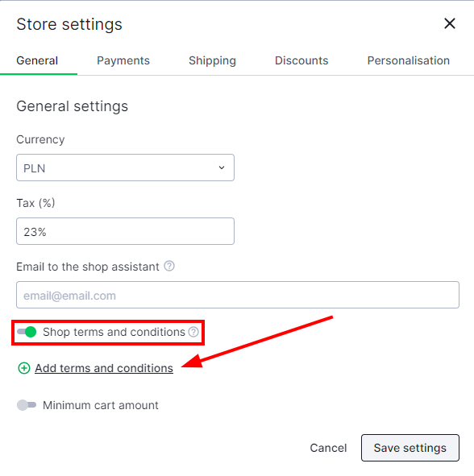Viewport: 474px width, 476px height.
Task: Focus the Tax percentage input field
Action: pos(125,231)
